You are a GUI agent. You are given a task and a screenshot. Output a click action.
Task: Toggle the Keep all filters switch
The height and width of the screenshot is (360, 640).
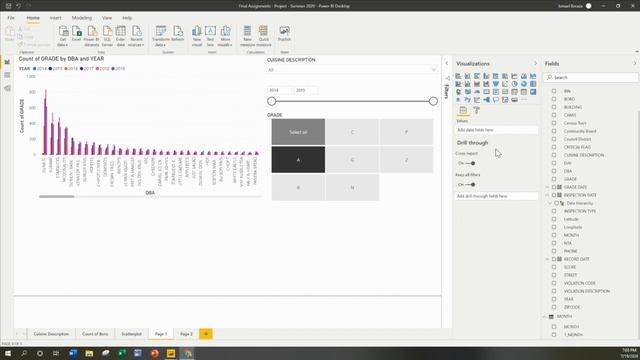470,184
